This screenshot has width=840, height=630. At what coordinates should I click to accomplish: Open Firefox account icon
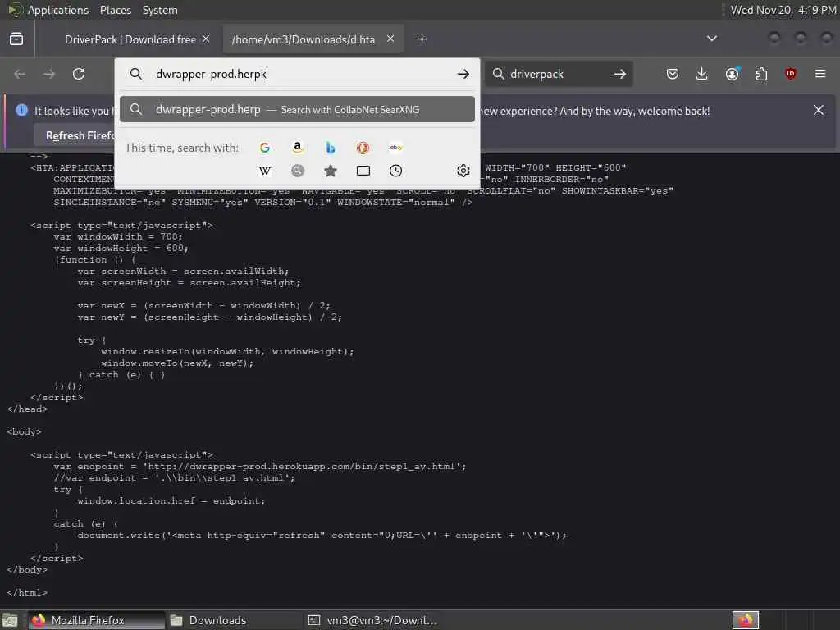coord(732,74)
